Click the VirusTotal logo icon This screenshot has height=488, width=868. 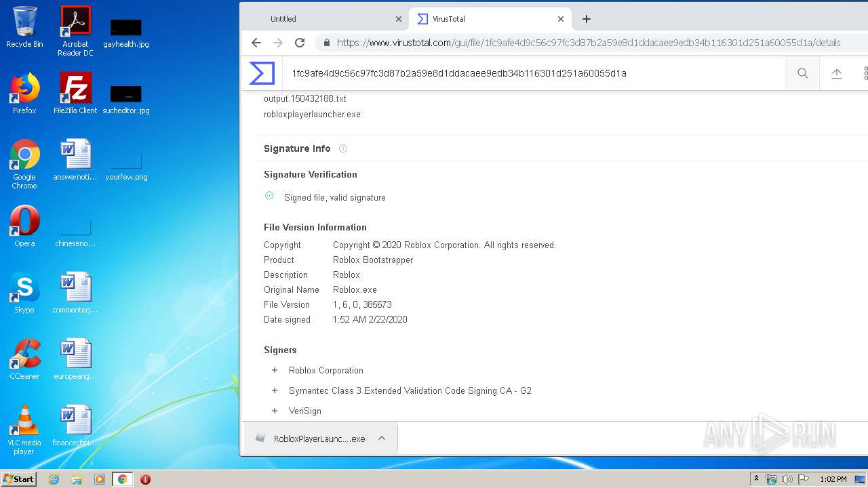click(262, 73)
